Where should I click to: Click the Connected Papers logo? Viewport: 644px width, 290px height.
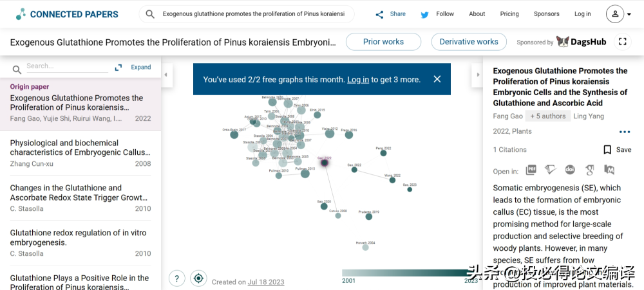point(67,14)
